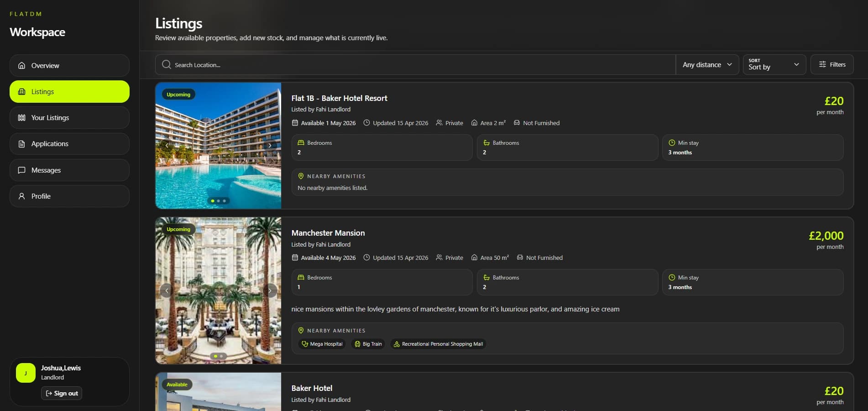The image size is (868, 411).
Task: Click the Big Train amenity tag
Action: pyautogui.click(x=368, y=344)
